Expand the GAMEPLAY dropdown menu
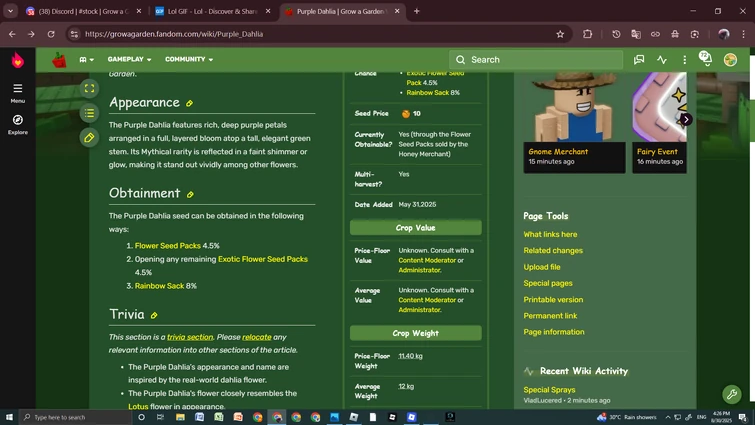Image resolution: width=755 pixels, height=425 pixels. [130, 59]
